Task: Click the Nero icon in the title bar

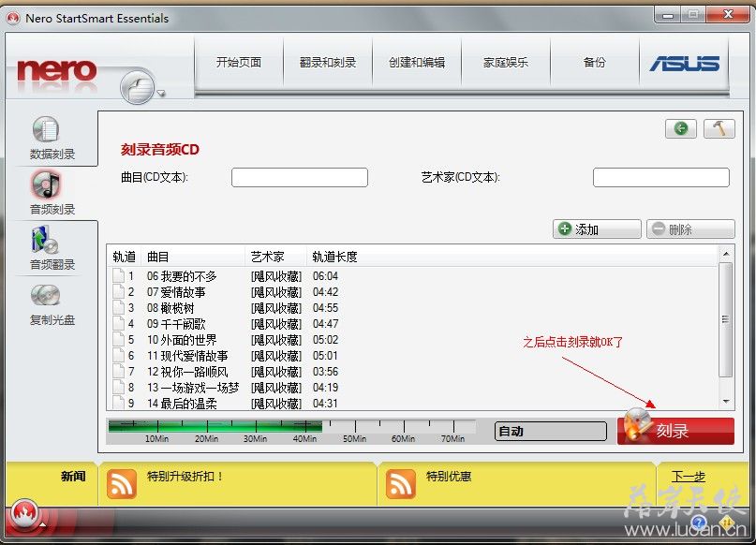Action: (x=13, y=19)
